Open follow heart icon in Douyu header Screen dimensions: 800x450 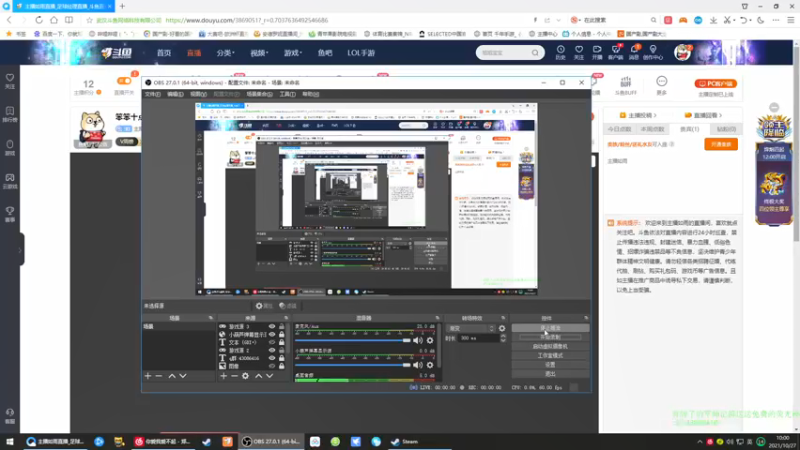pyautogui.click(x=579, y=52)
